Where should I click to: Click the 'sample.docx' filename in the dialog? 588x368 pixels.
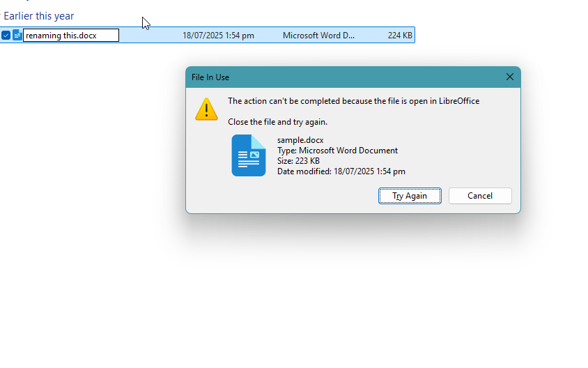300,140
